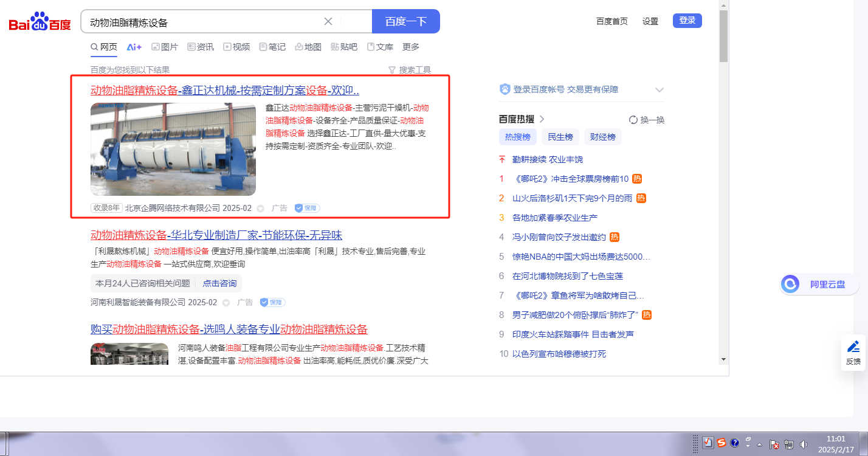
Task: Click the 保障 badge under 河南利晟智能装备有限公司
Action: 273,302
